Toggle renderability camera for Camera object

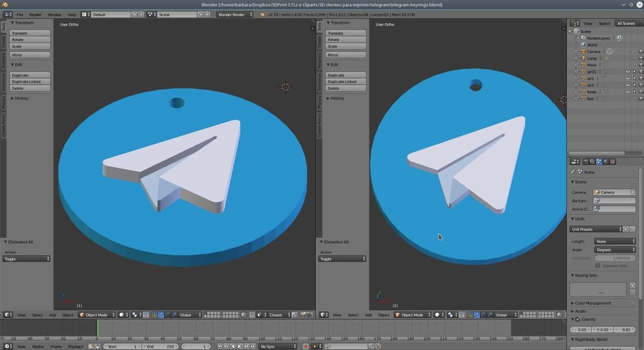(x=641, y=52)
